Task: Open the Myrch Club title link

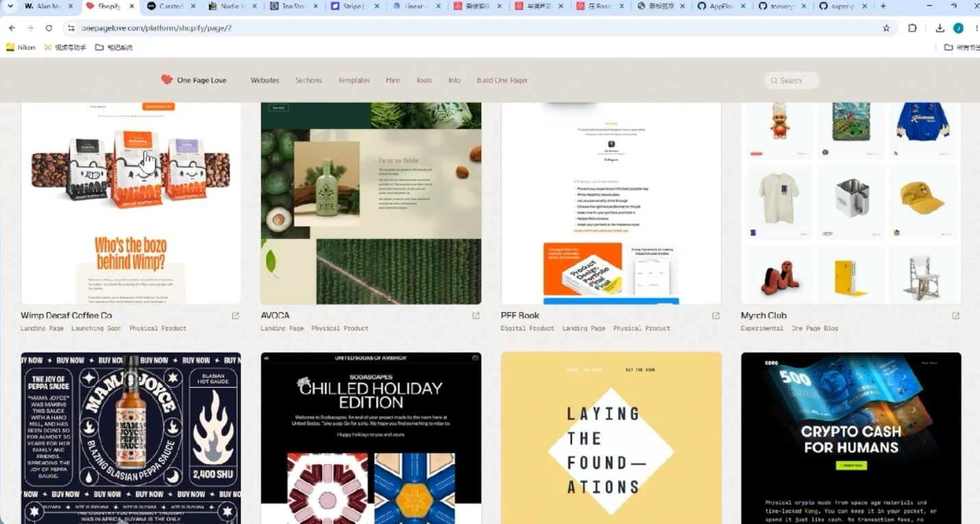Action: coord(764,316)
